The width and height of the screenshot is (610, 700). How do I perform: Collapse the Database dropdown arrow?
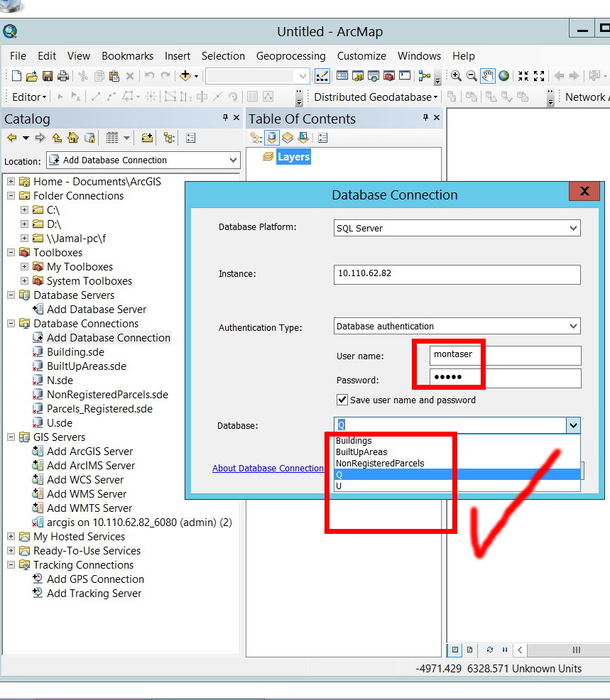(573, 425)
